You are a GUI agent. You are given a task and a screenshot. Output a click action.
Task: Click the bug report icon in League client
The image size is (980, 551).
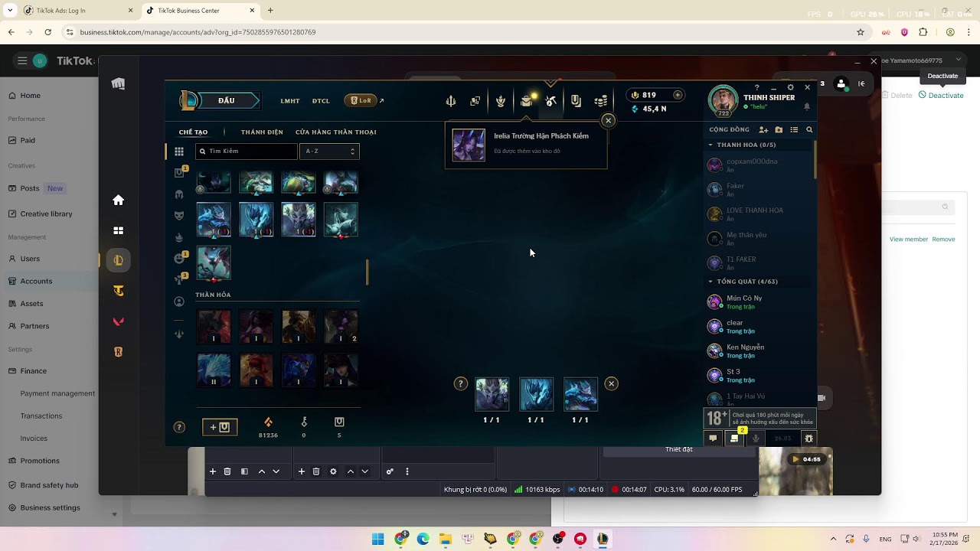click(808, 439)
